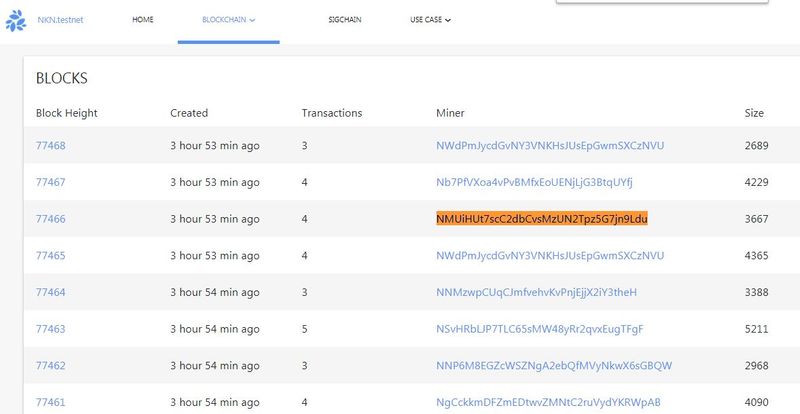View block 77462 details
The width and height of the screenshot is (800, 414).
pos(51,366)
